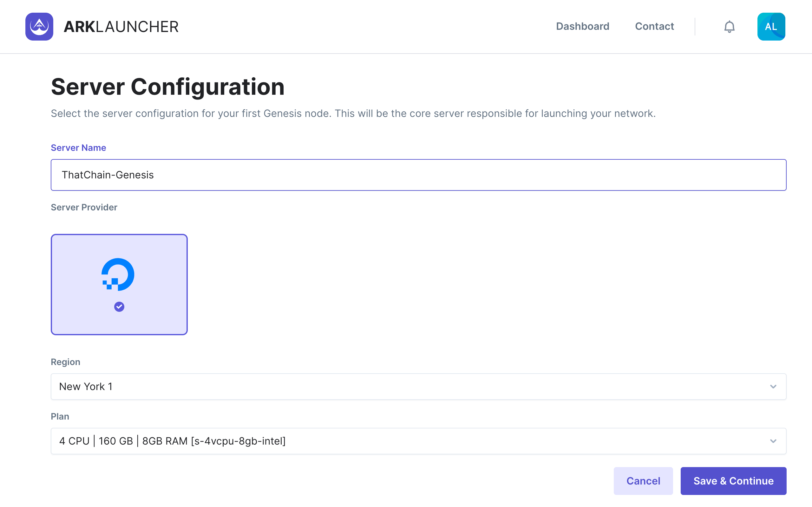
Task: Click Save & Continue button
Action: click(x=733, y=481)
